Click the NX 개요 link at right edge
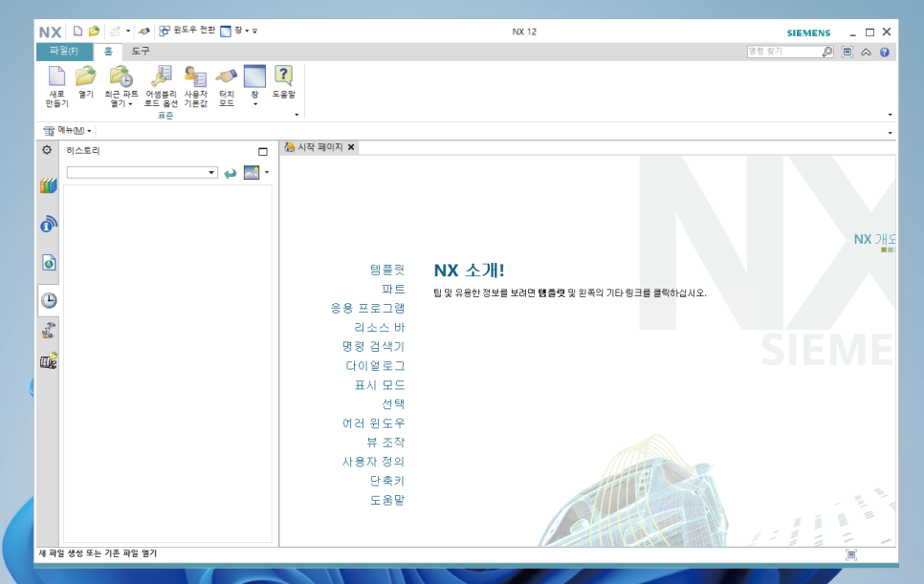The width and height of the screenshot is (924, 584). point(874,239)
